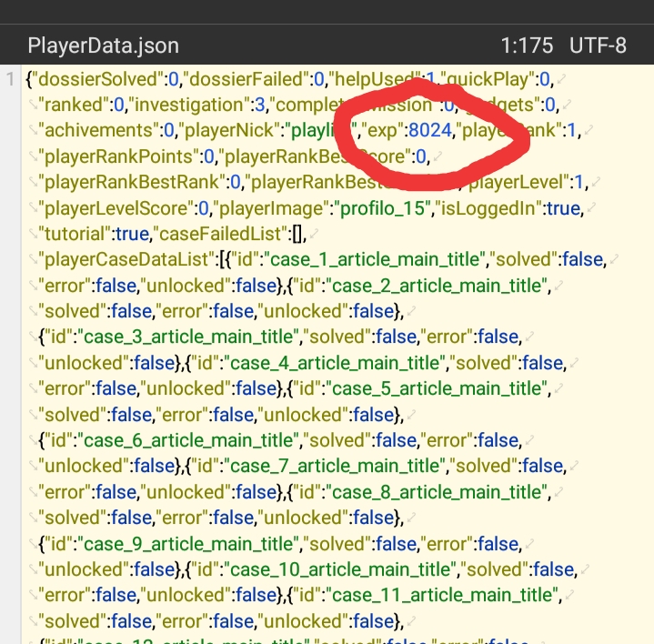Click the true value after "isLoggedIn"

[563, 208]
